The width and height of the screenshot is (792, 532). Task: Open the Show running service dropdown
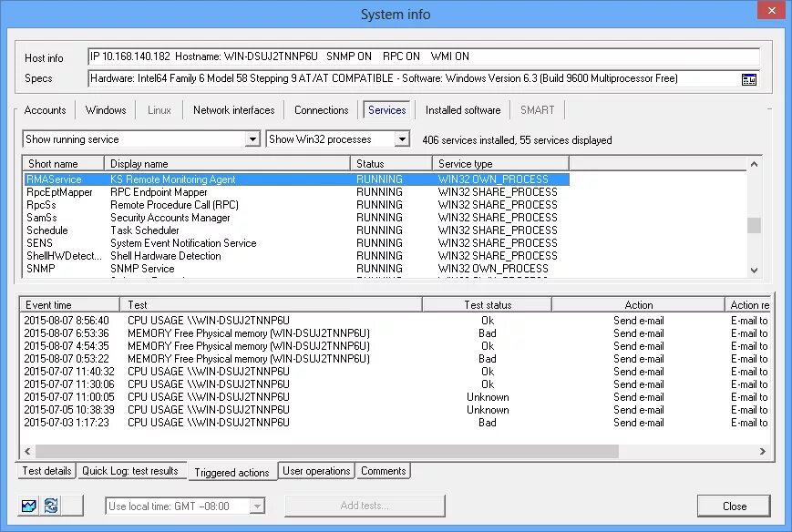252,138
